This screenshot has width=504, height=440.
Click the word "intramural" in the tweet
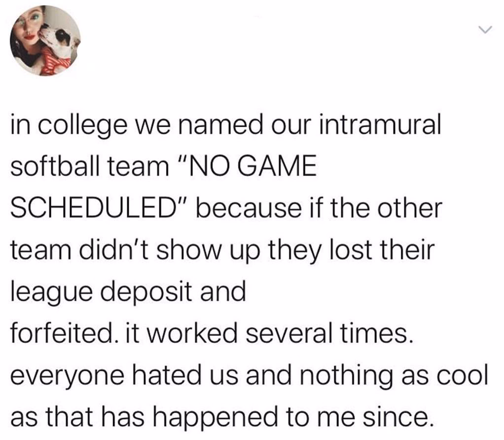pyautogui.click(x=379, y=124)
